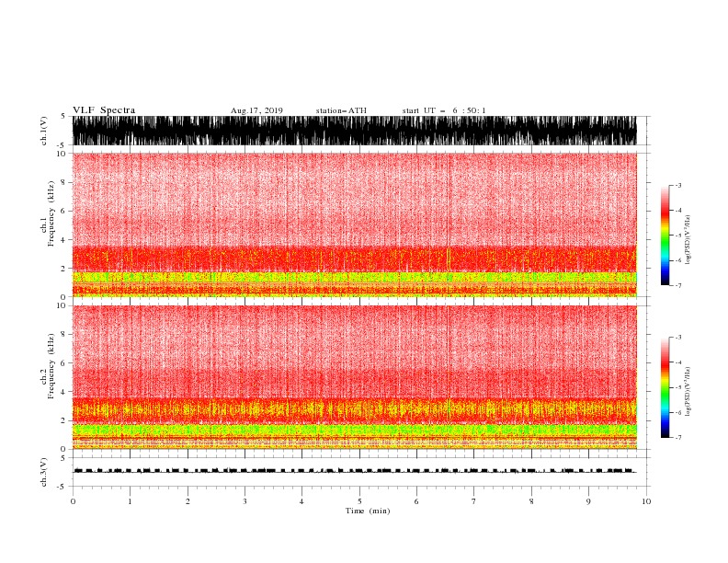Click the time axis tick label "3"
The width and height of the screenshot is (728, 563).
(x=245, y=501)
